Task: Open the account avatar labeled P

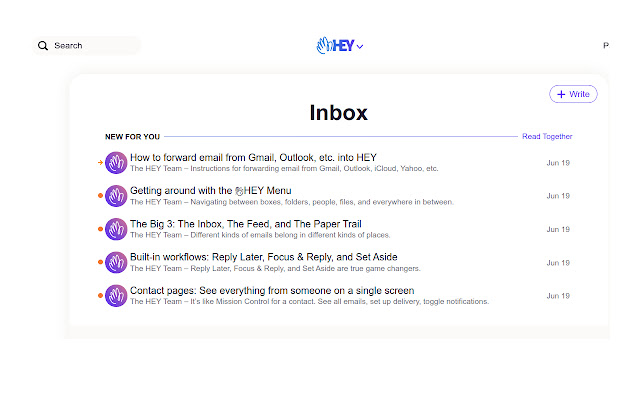Action: pyautogui.click(x=606, y=45)
